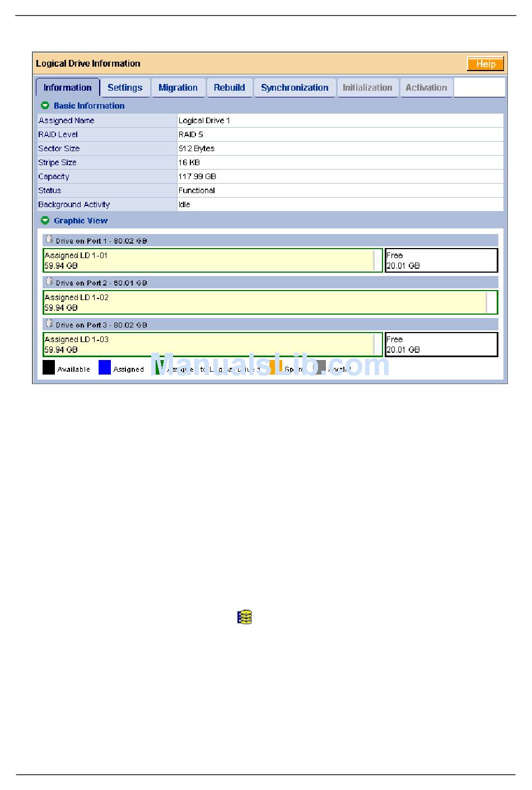This screenshot has width=532, height=790.
Task: Go to the Rebuild tab
Action: (229, 88)
